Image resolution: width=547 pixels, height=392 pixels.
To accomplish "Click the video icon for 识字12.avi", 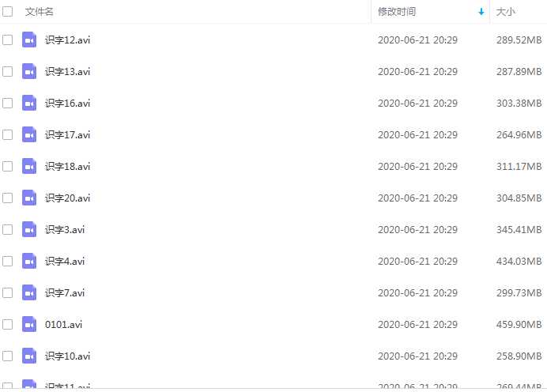I will 29,40.
